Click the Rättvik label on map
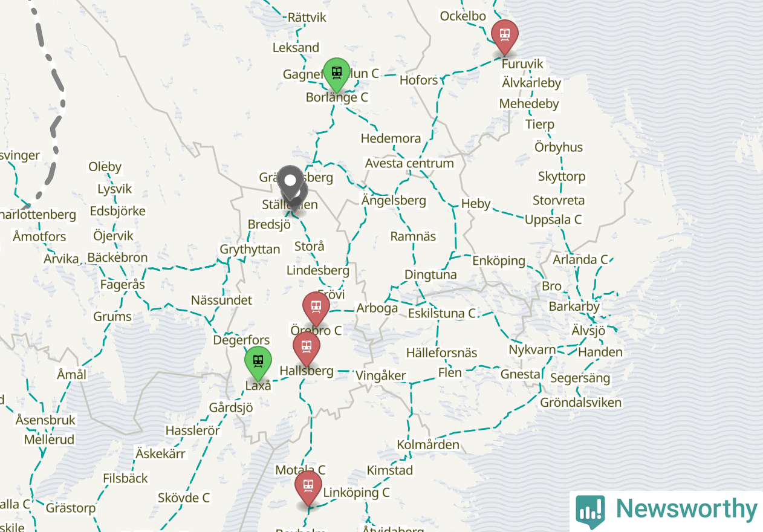The width and height of the screenshot is (763, 532). pos(307,18)
